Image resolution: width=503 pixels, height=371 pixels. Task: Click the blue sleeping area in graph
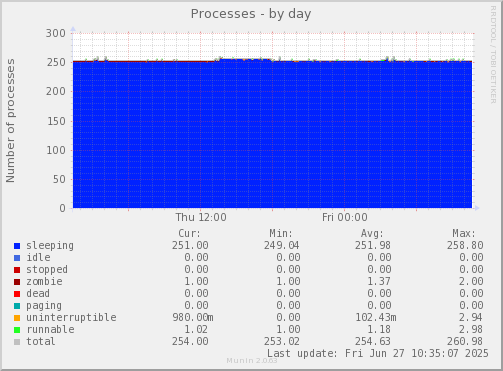tap(272, 135)
